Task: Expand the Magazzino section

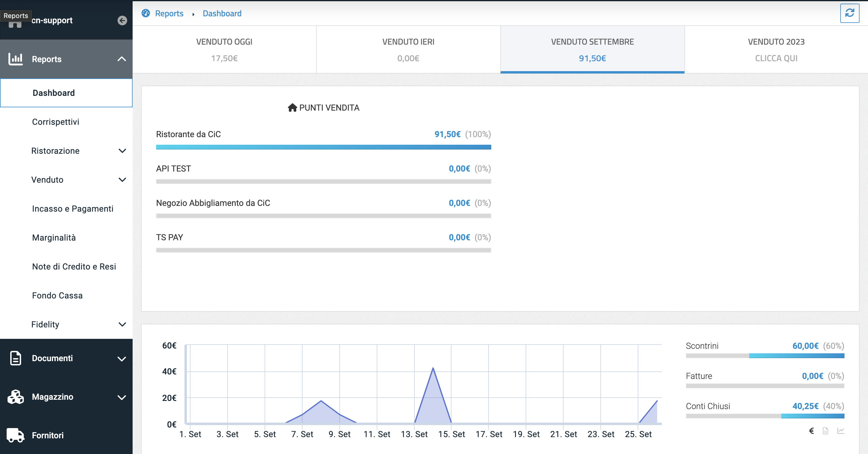Action: pyautogui.click(x=122, y=397)
